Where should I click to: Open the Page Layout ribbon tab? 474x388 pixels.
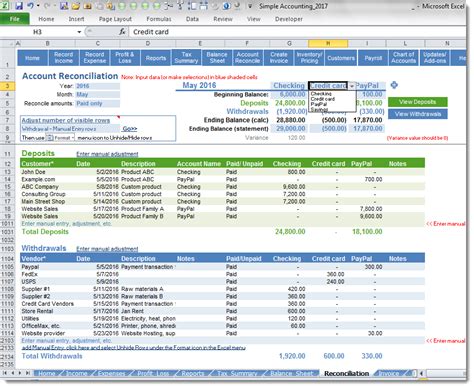tap(115, 19)
